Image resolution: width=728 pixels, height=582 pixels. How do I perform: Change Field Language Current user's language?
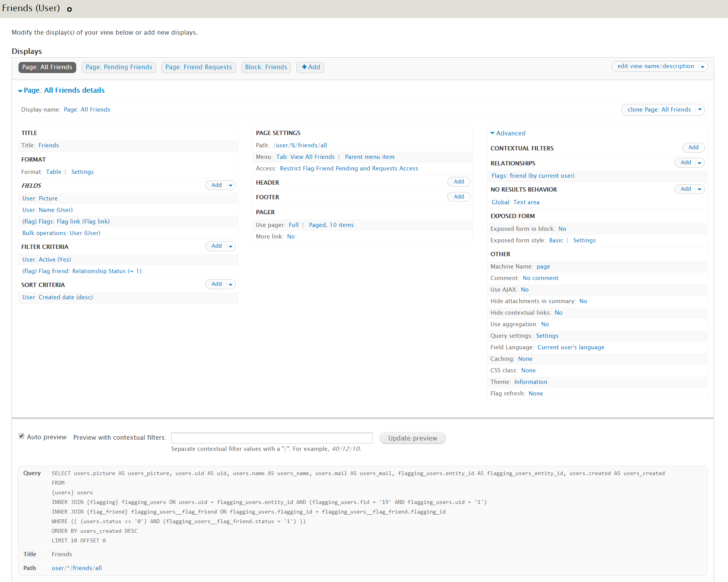(x=571, y=347)
